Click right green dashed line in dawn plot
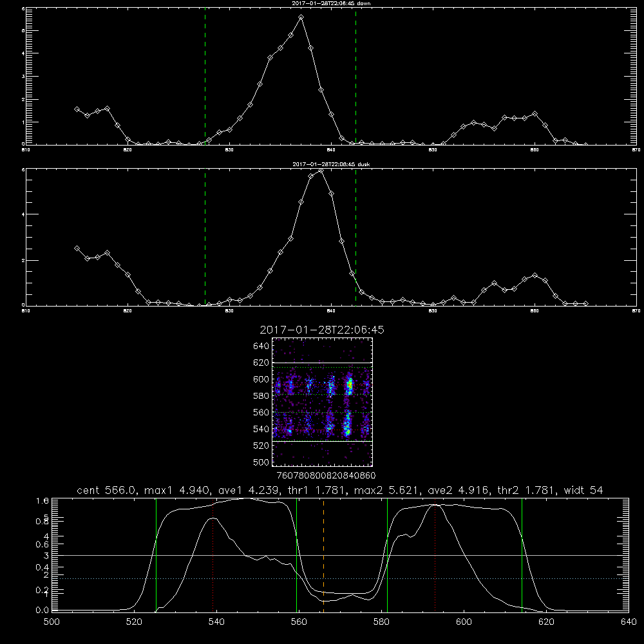This screenshot has width=644, height=644. tap(355, 76)
